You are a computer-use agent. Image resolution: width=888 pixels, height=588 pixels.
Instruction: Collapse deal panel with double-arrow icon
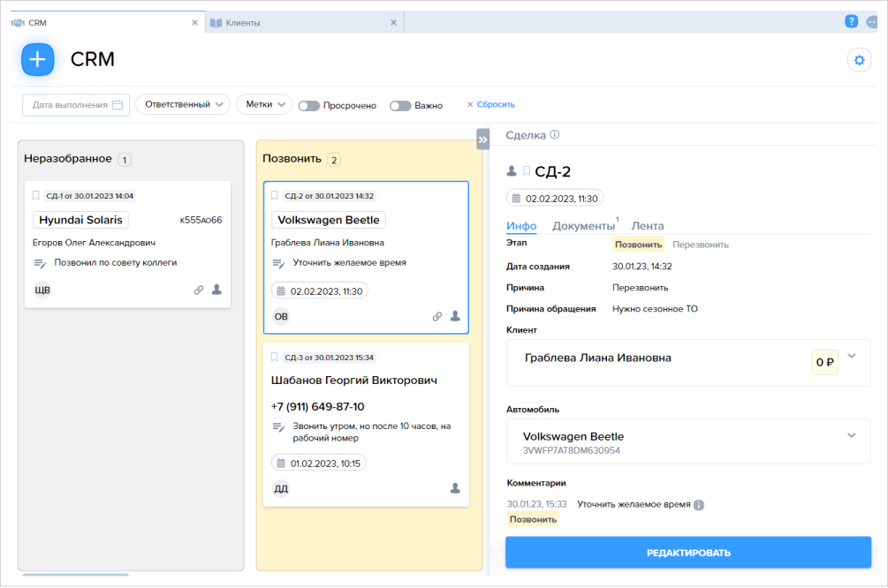[482, 139]
